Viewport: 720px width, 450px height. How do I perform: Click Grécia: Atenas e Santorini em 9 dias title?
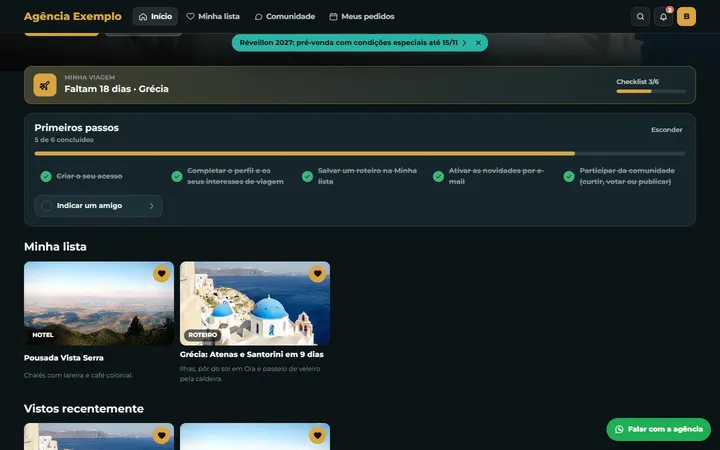tap(252, 354)
